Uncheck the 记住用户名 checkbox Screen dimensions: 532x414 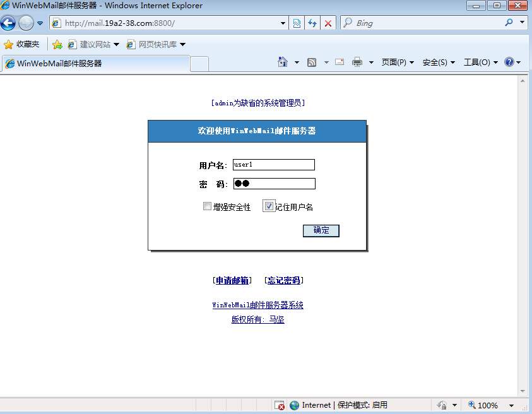tap(269, 206)
